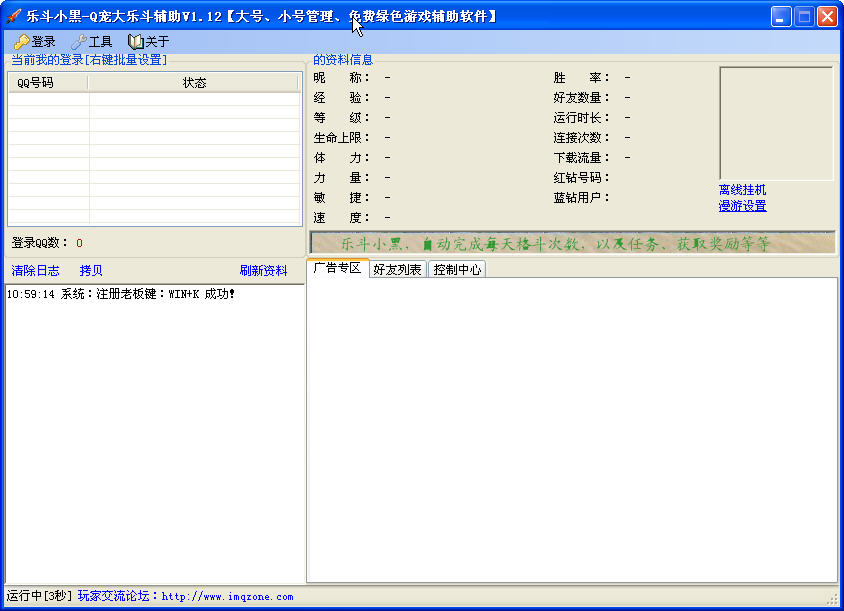Click the 下载流量 label

(581, 158)
